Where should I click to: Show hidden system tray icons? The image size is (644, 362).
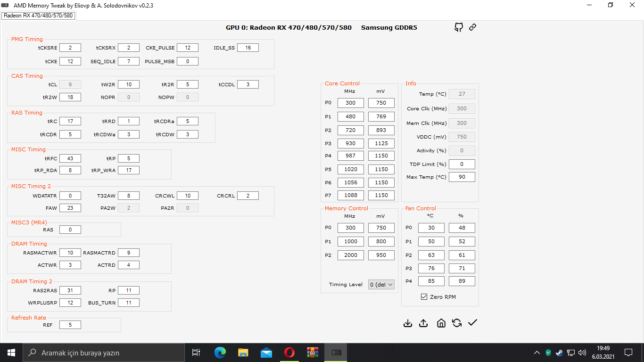click(537, 353)
